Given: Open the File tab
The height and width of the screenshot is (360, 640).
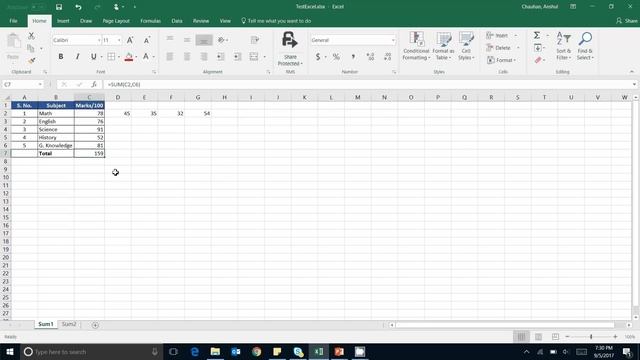Looking at the screenshot, I should pyautogui.click(x=13, y=21).
